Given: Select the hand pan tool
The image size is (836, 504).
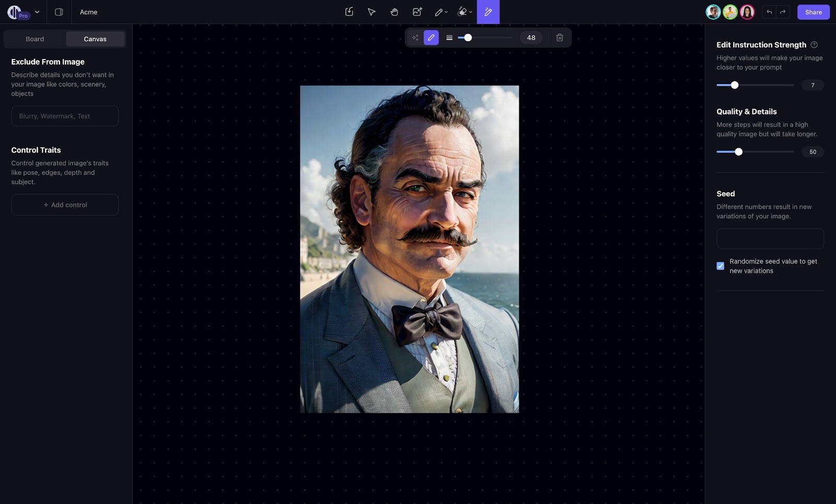Looking at the screenshot, I should pyautogui.click(x=394, y=11).
